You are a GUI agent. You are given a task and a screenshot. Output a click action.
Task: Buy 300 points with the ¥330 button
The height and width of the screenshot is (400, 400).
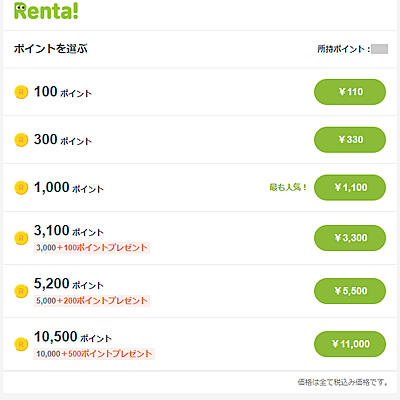350,140
